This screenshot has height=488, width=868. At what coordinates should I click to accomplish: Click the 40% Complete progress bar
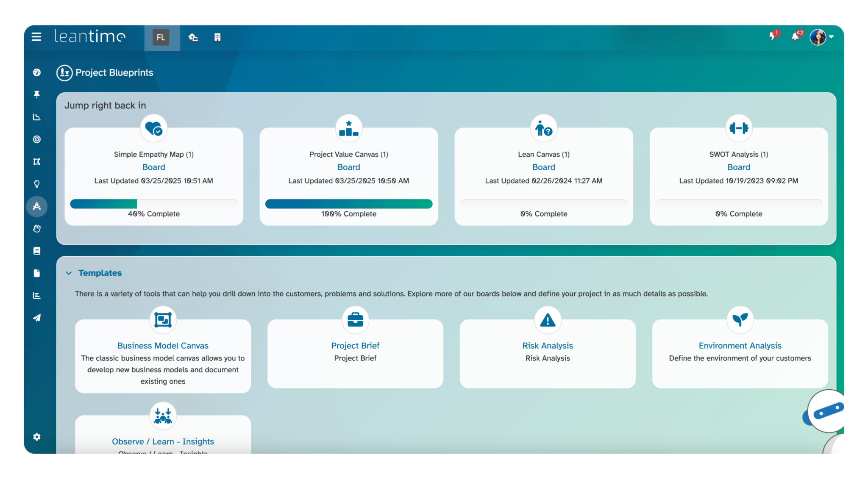(153, 204)
